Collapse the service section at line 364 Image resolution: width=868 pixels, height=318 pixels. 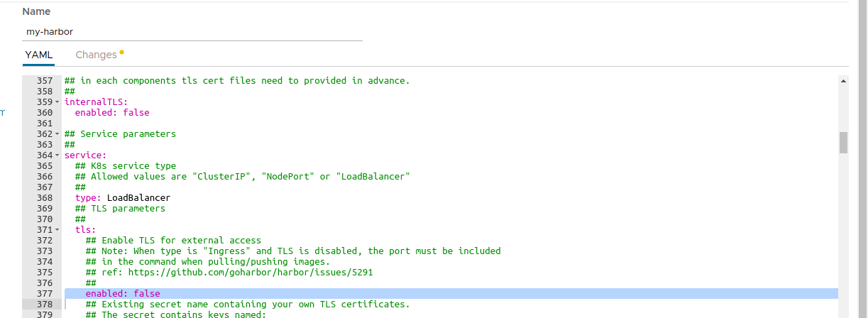point(57,155)
